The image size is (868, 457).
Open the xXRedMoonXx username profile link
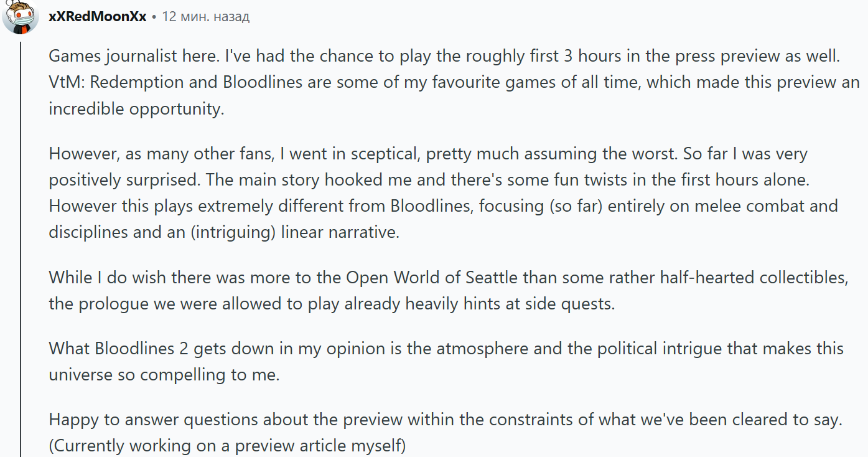click(97, 17)
